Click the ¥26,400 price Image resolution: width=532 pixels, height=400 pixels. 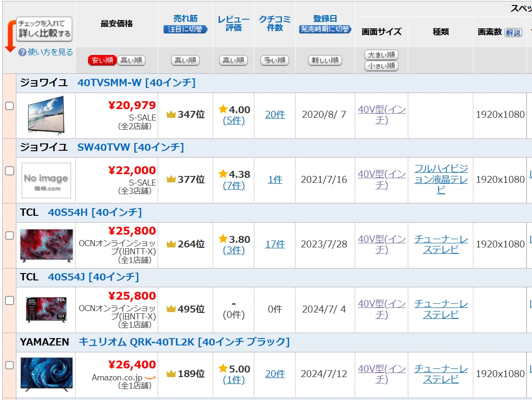132,365
